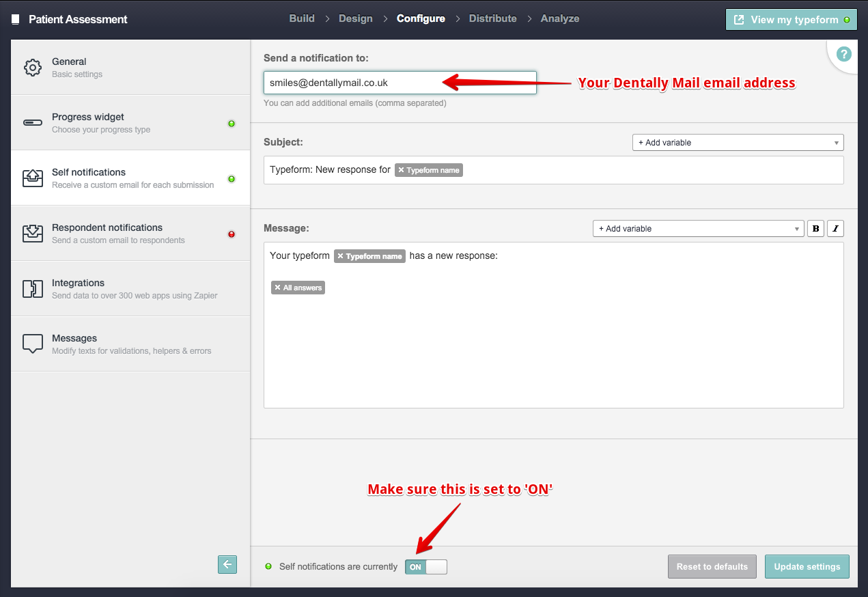Toggle self notifications off

(x=425, y=566)
